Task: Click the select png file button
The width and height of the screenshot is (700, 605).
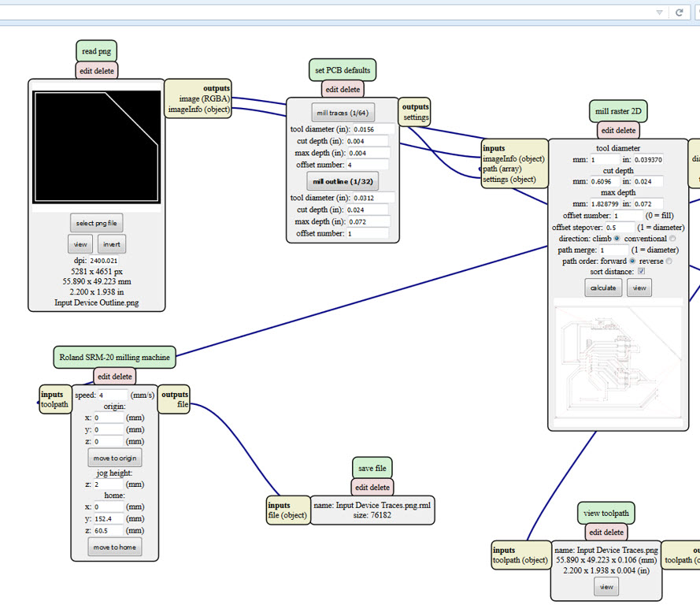Action: coord(96,223)
